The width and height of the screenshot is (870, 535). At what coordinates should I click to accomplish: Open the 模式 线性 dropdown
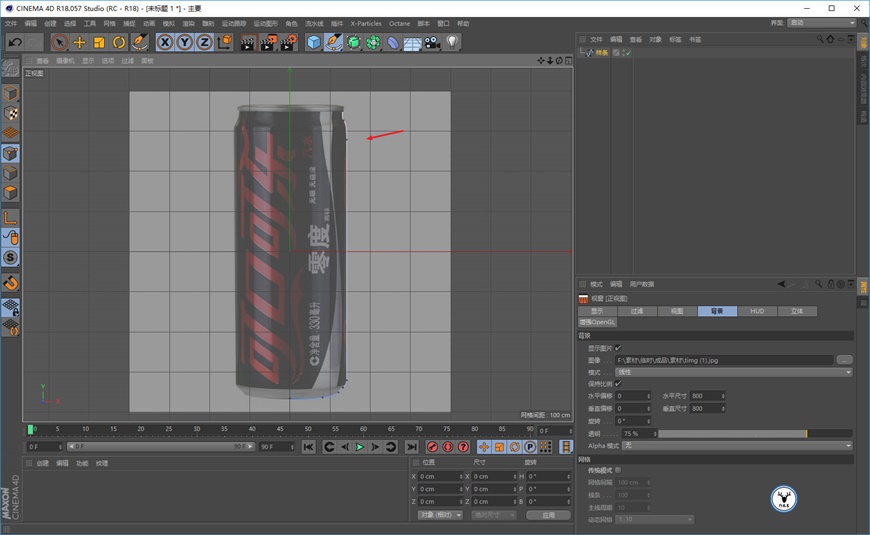pyautogui.click(x=734, y=372)
